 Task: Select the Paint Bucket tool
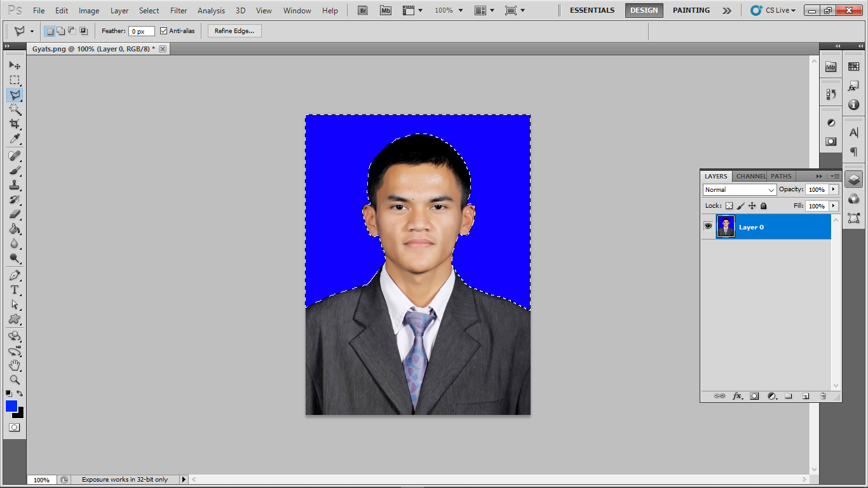(15, 229)
